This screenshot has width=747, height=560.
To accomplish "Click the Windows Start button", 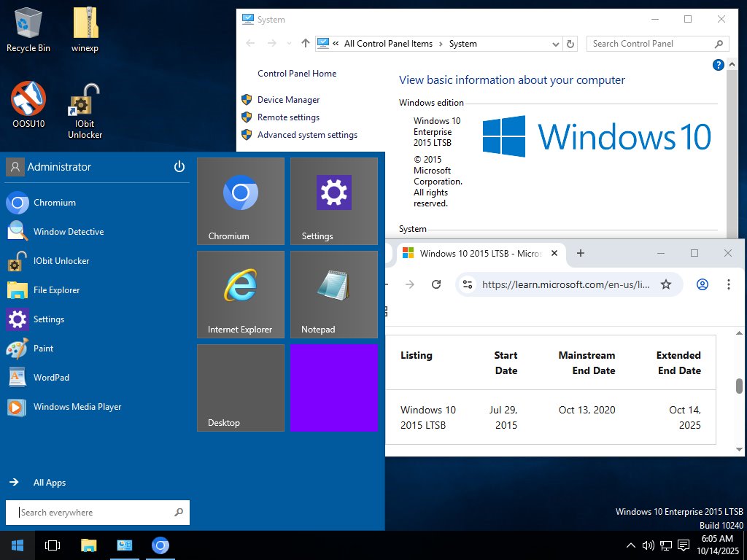I will pos(18,545).
